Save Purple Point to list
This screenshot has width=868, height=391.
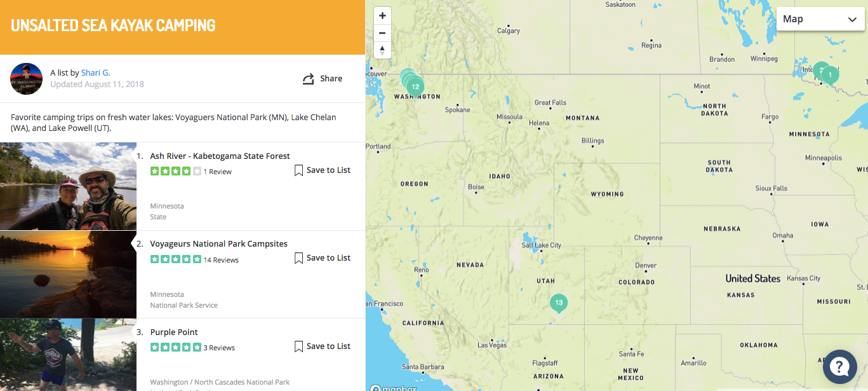pyautogui.click(x=323, y=346)
